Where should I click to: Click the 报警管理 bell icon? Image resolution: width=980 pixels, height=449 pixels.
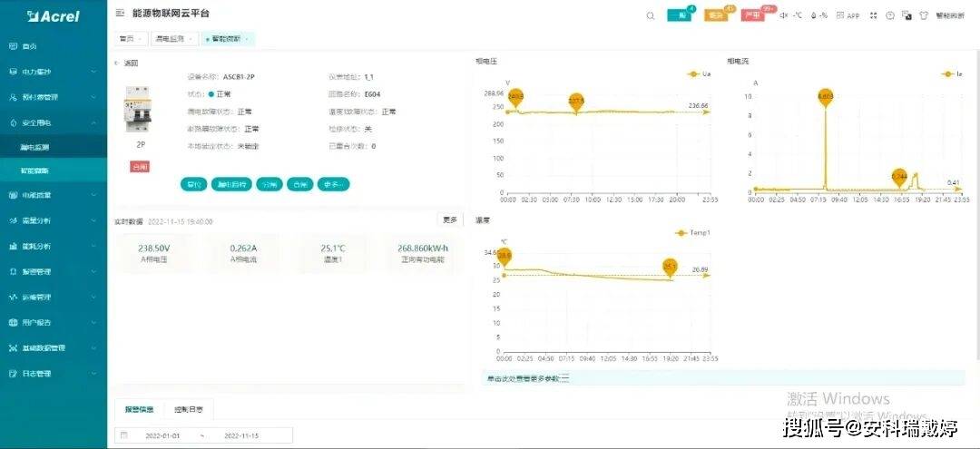[x=13, y=271]
